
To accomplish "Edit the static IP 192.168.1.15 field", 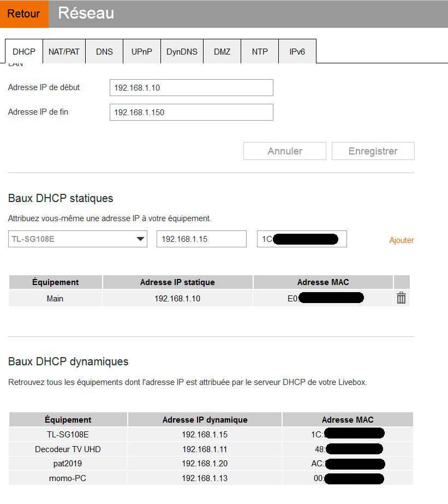I will (201, 239).
